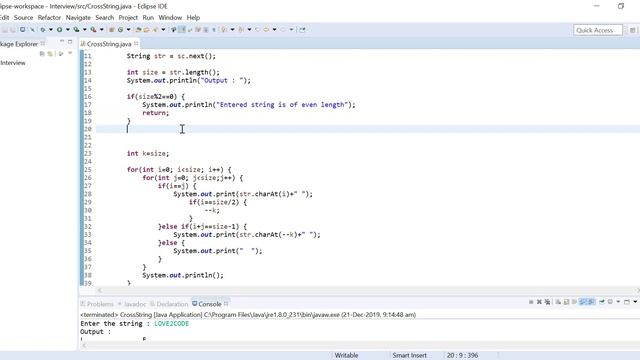Screen dimensions: 640x360
Task: Click Writable status bar entry
Action: coord(346,356)
